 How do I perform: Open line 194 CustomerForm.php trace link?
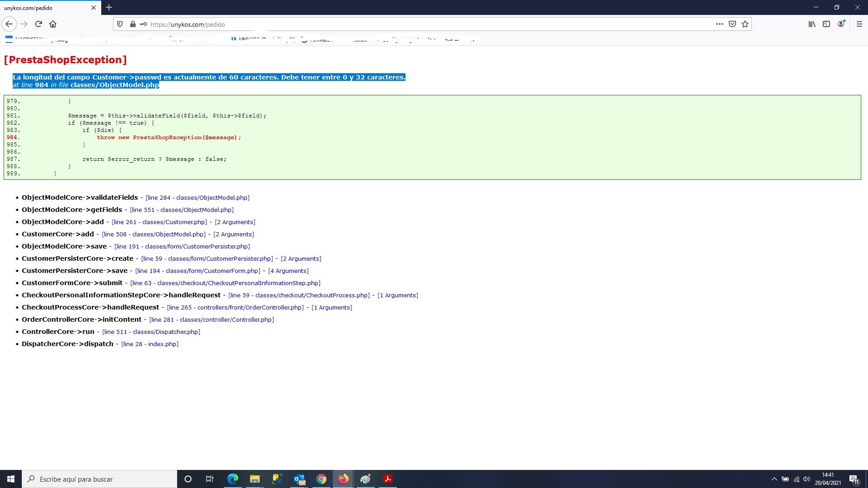tap(198, 271)
